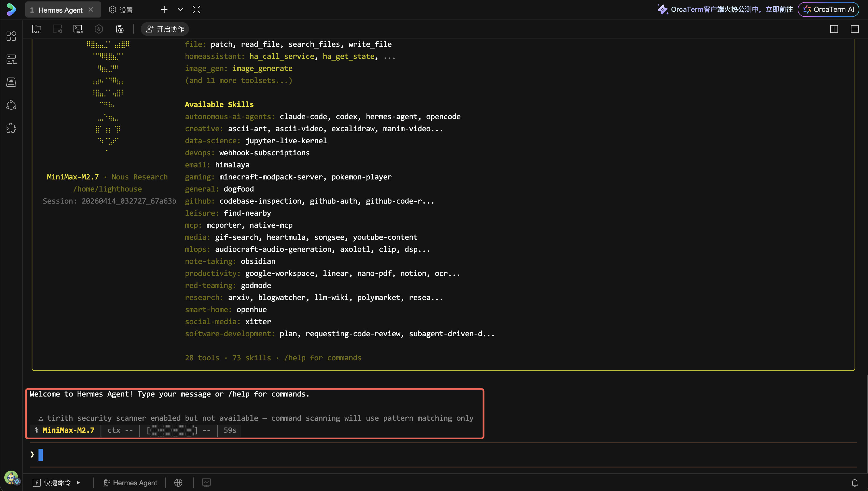Open the puzzle-piece extensions sidebar icon
Viewport: 868px width, 491px height.
click(x=11, y=128)
